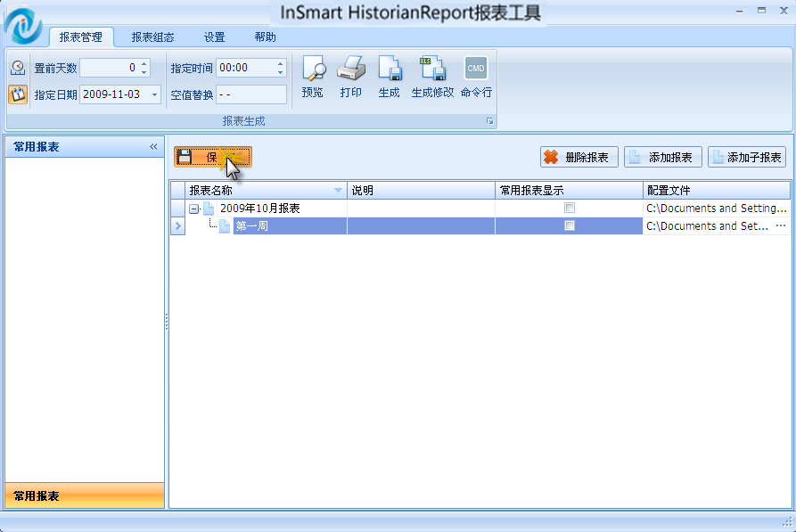This screenshot has height=532, width=796.
Task: Click the 生成修改 XLS icon
Action: pyautogui.click(x=432, y=77)
